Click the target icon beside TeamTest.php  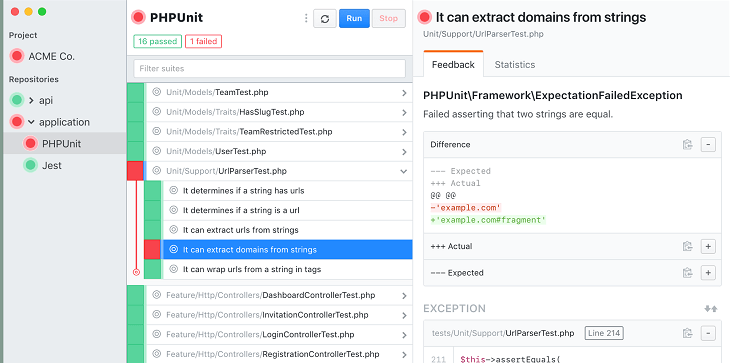pos(156,92)
